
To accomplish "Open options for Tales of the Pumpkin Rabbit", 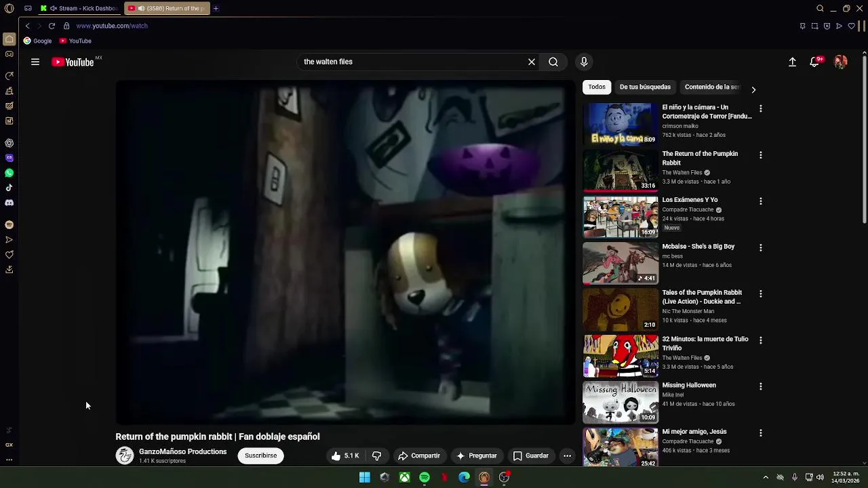I will 760,293.
